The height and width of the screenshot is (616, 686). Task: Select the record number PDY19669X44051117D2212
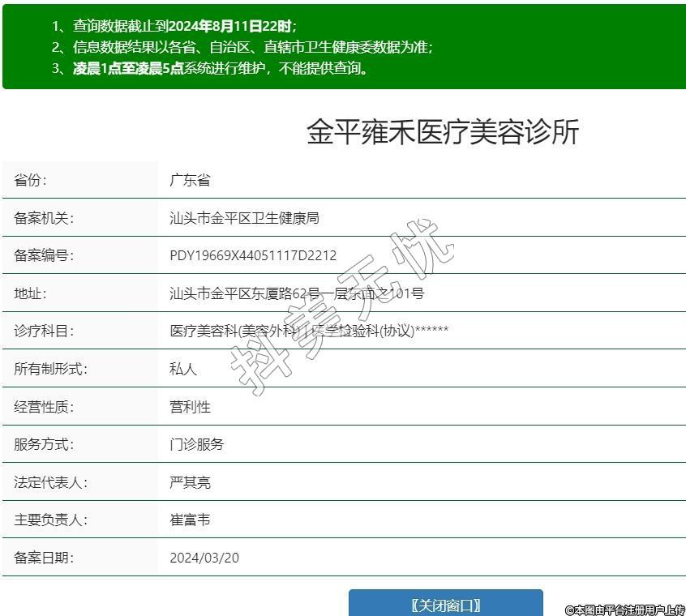[x=253, y=256]
